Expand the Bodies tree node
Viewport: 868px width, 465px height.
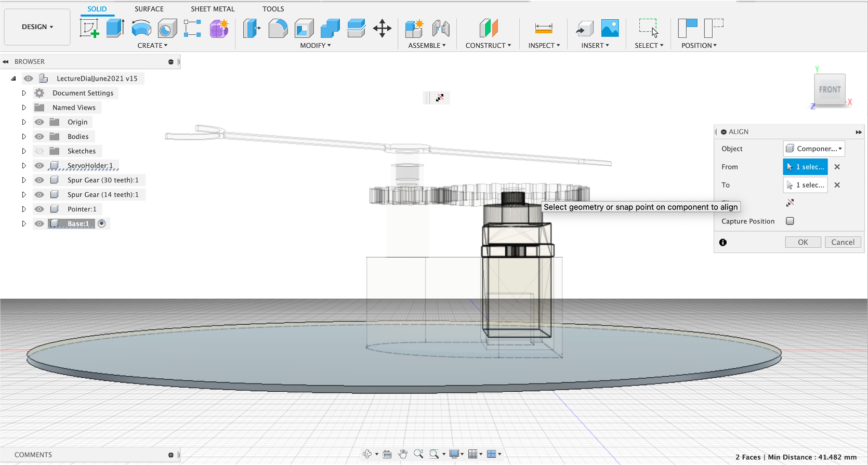coord(24,137)
